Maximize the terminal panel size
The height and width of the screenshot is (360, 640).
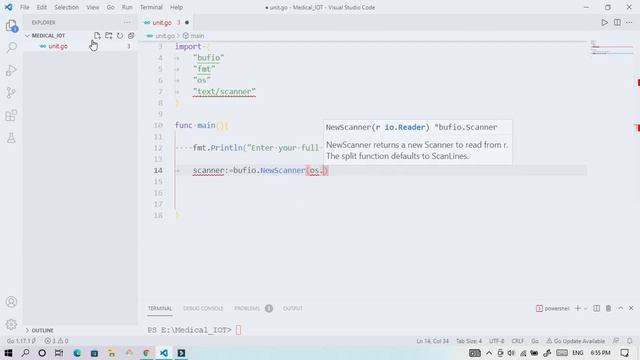click(x=620, y=308)
